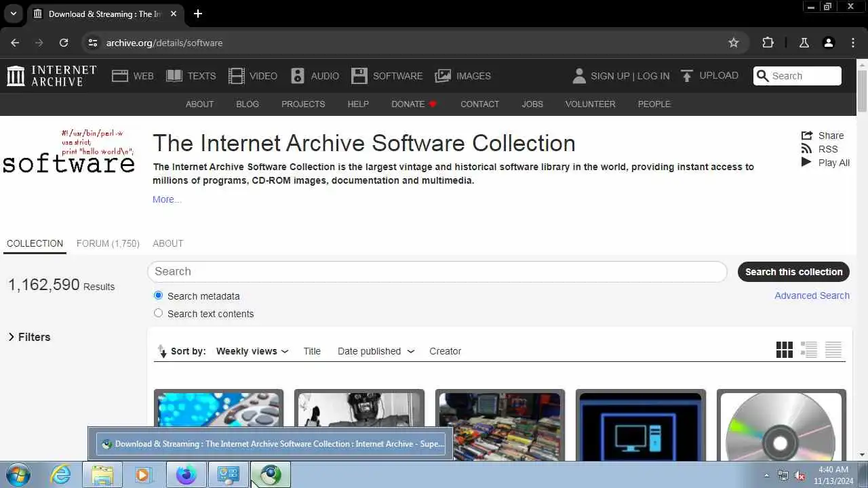Go back to previous page
Screen dimensions: 868x488
15,43
